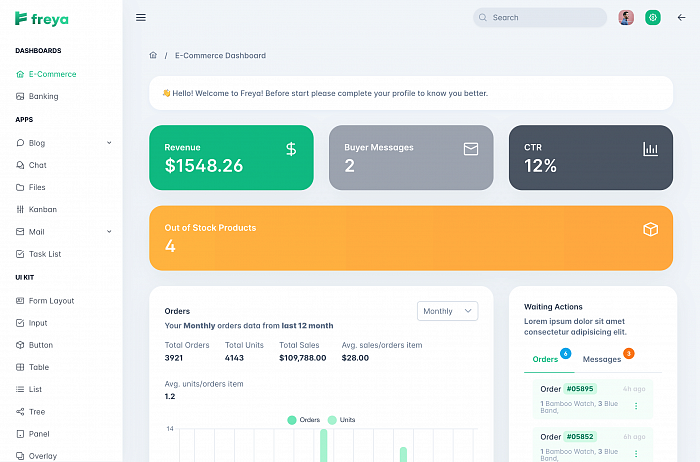Click the Search input field
The width and height of the screenshot is (700, 462).
click(x=540, y=17)
